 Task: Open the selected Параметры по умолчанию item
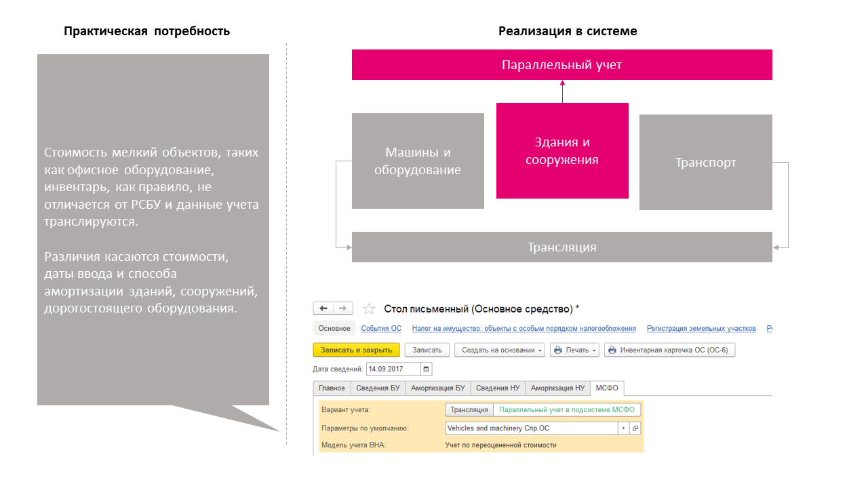[x=635, y=428]
